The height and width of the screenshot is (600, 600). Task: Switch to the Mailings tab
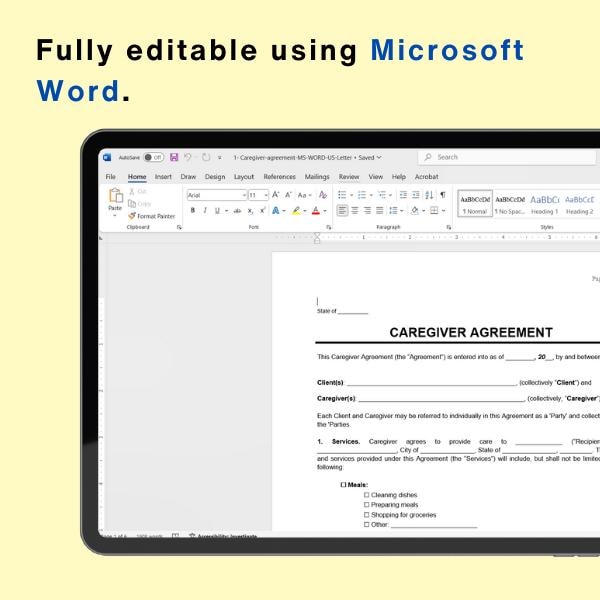click(x=317, y=177)
